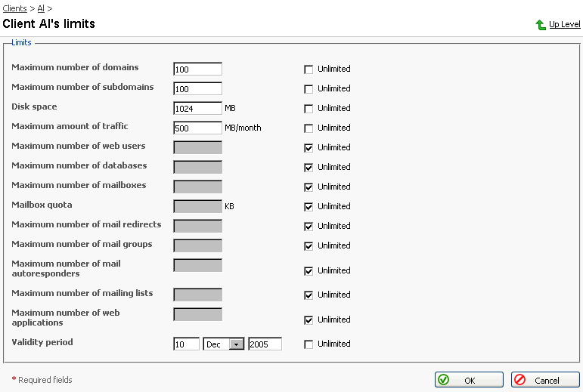Uncheck Unlimited for maximum number of databases
Viewport: 583px width, 392px height.
click(x=309, y=168)
